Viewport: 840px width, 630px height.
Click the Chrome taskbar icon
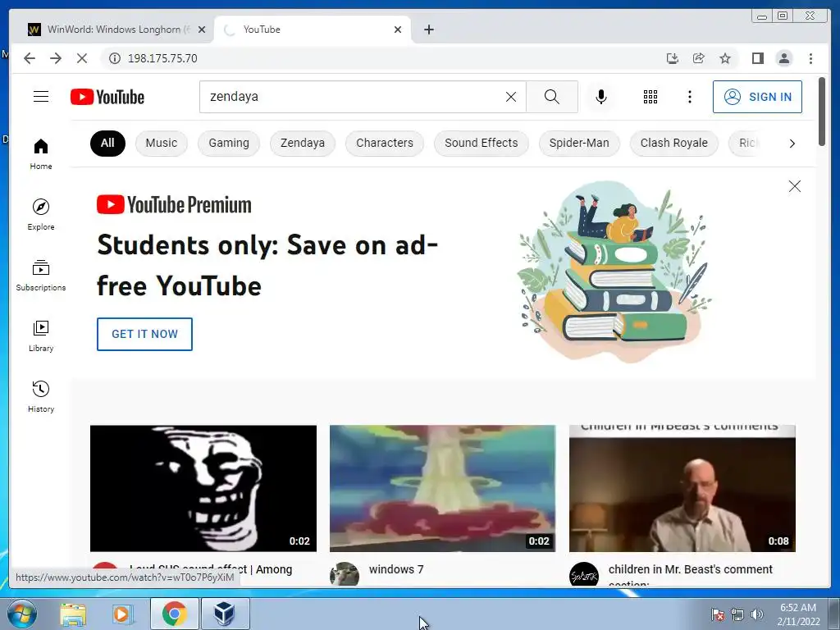tap(174, 614)
